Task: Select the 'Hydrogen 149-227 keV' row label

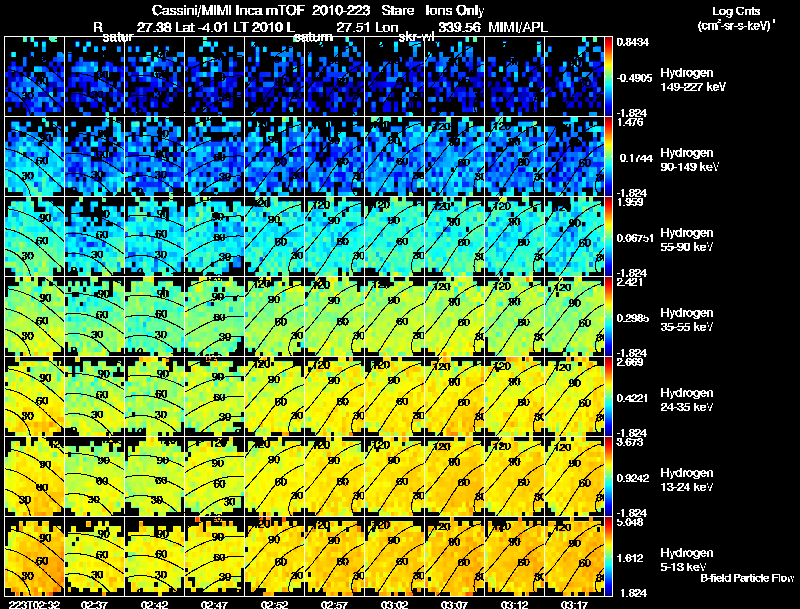Action: (693, 80)
